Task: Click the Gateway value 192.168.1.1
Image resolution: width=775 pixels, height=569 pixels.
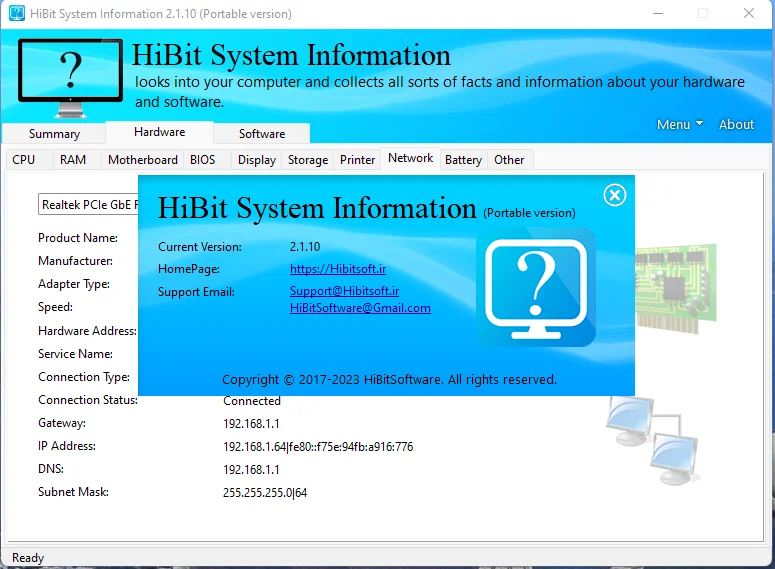Action: pyautogui.click(x=251, y=424)
